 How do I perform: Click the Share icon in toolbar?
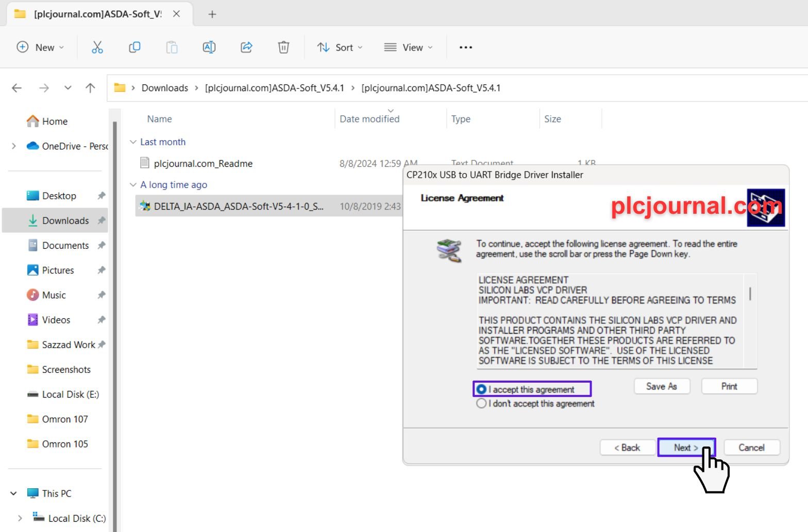(246, 47)
